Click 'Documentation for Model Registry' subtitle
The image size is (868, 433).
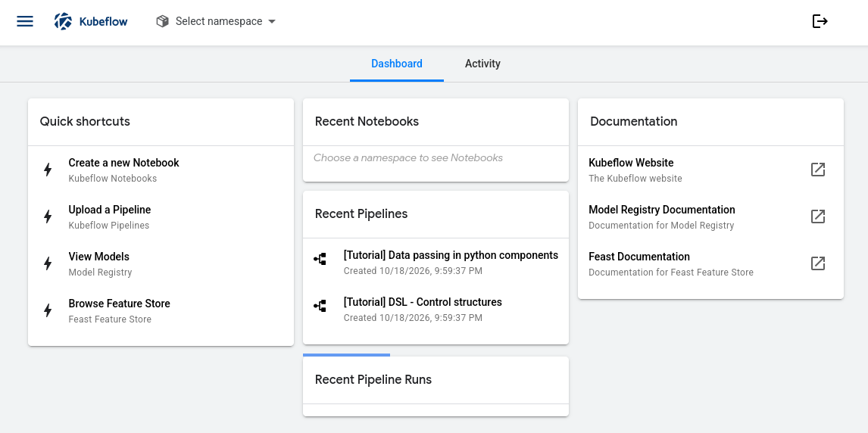point(661,226)
